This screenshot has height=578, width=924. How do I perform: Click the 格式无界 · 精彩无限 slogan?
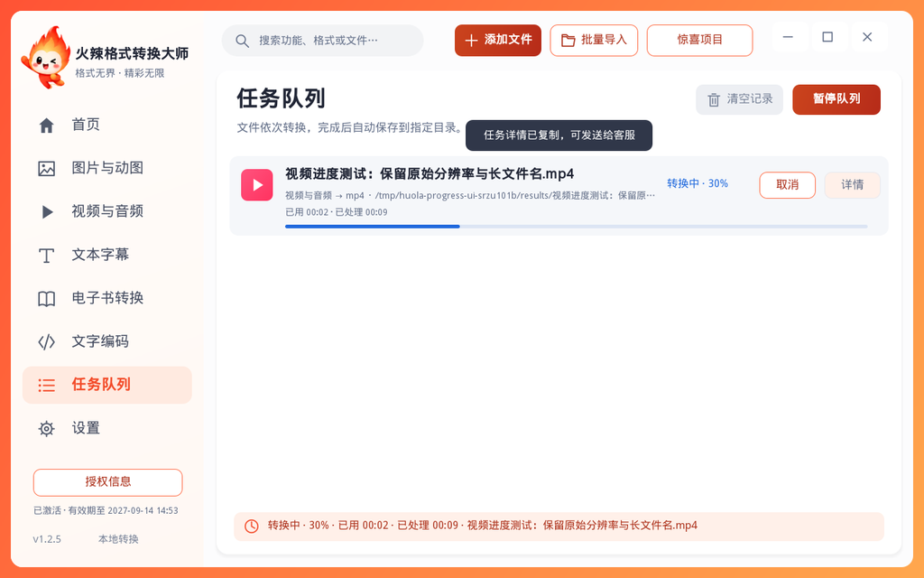[120, 73]
